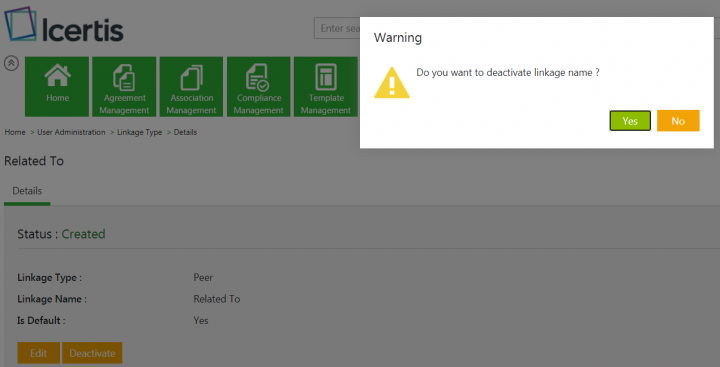Image resolution: width=720 pixels, height=367 pixels.
Task: Collapse the navigation tiles with the chevron
Action: 11,63
